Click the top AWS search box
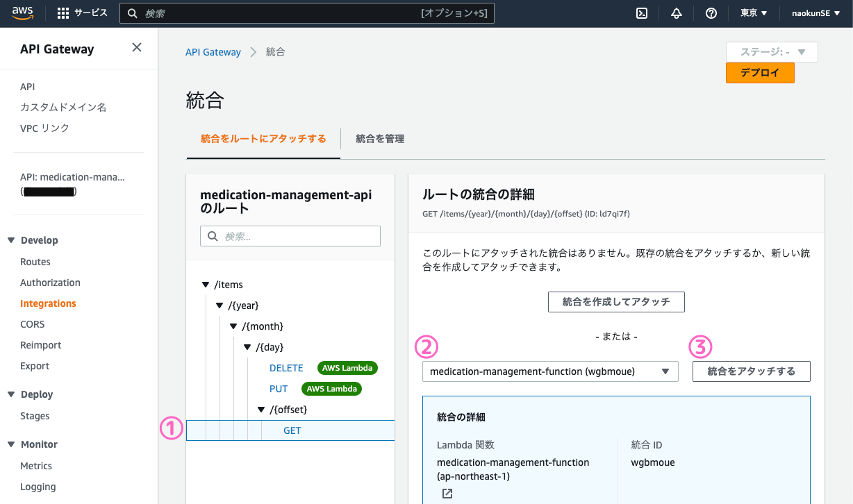 [x=307, y=13]
